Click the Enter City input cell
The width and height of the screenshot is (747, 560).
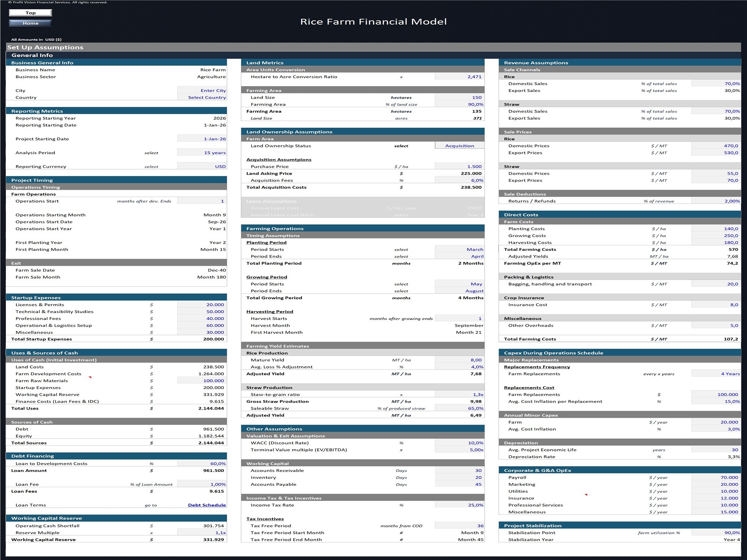(x=202, y=90)
